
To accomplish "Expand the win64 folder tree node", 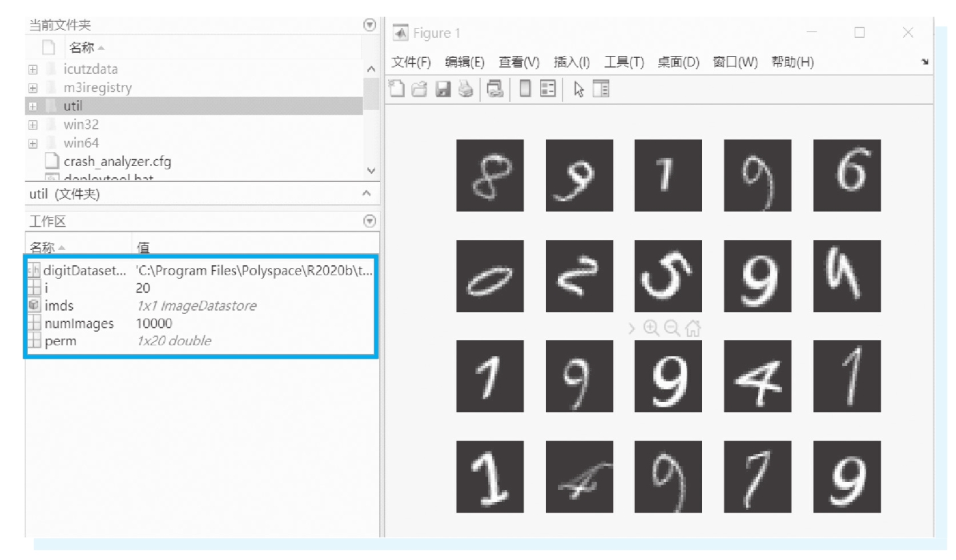I will 33,143.
